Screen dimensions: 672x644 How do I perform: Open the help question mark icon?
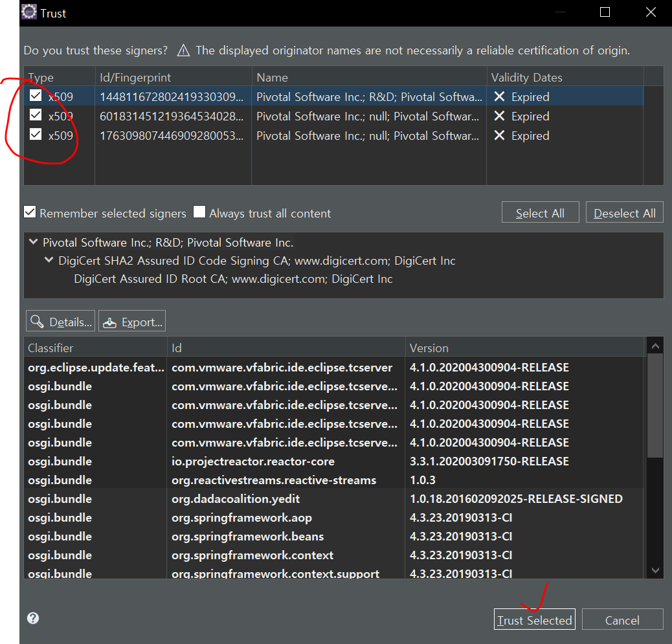pyautogui.click(x=33, y=618)
